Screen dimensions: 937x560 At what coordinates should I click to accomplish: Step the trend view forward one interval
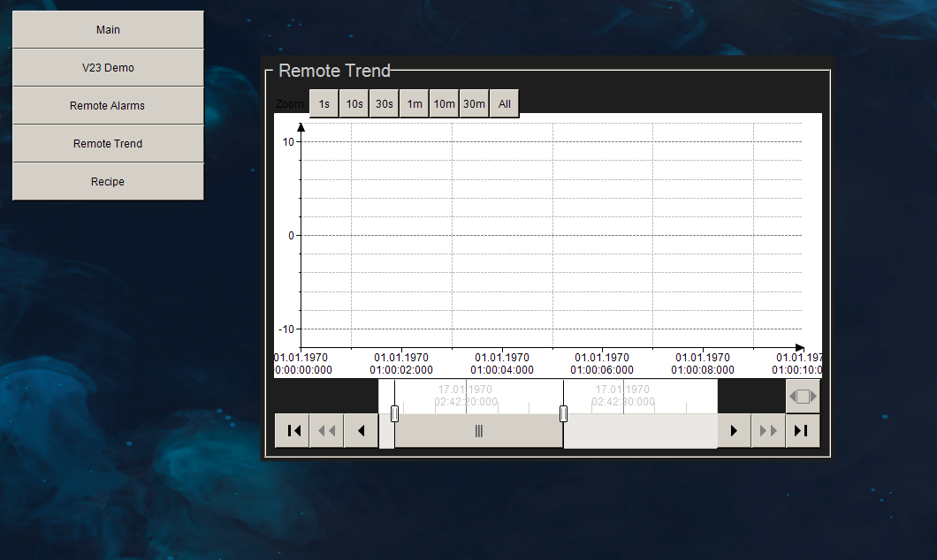click(734, 430)
